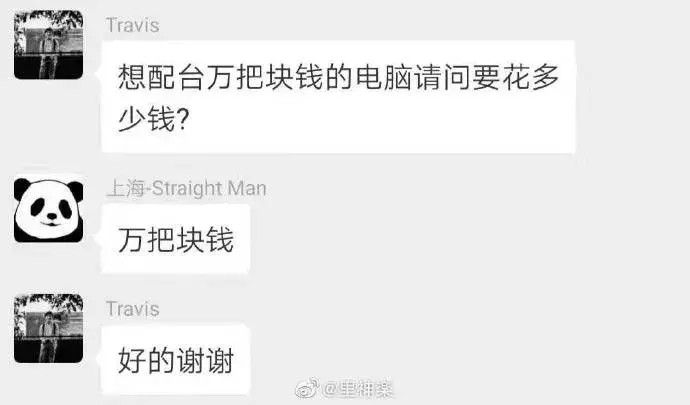This screenshot has width=690, height=405.
Task: Click the characters 请问 in Travis's question
Action: tap(443, 77)
